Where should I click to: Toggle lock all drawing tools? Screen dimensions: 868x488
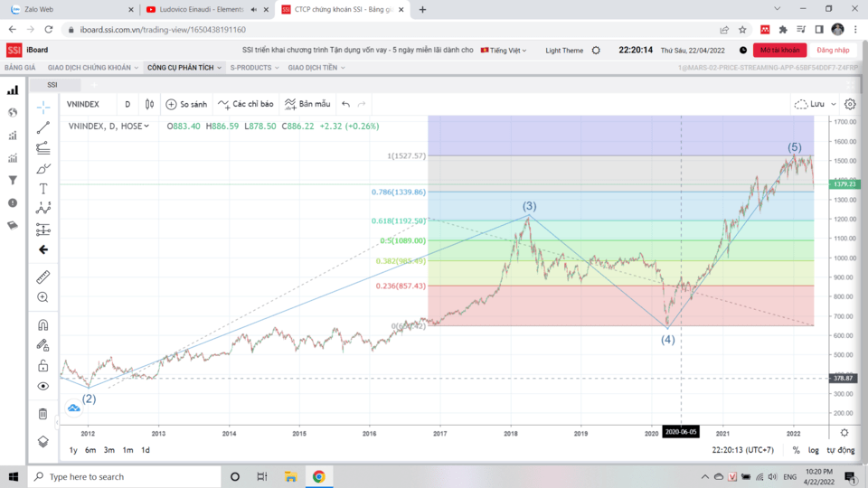42,366
